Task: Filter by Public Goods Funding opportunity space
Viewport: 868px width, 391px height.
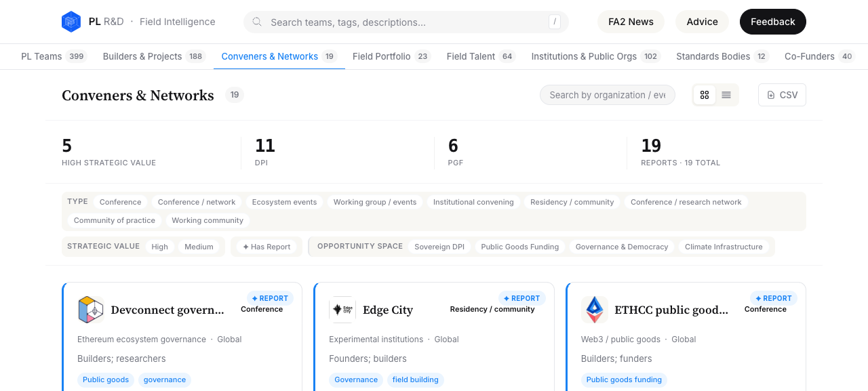Action: coord(520,247)
